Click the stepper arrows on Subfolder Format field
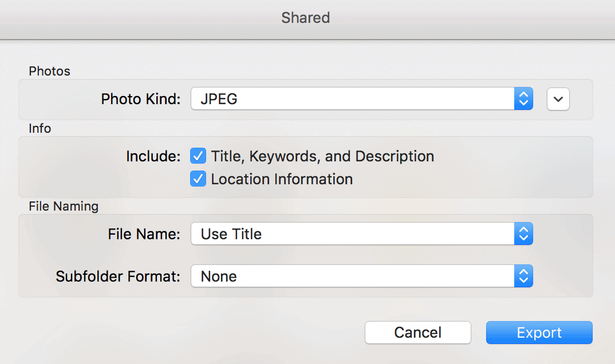This screenshot has height=364, width=615. (x=523, y=276)
